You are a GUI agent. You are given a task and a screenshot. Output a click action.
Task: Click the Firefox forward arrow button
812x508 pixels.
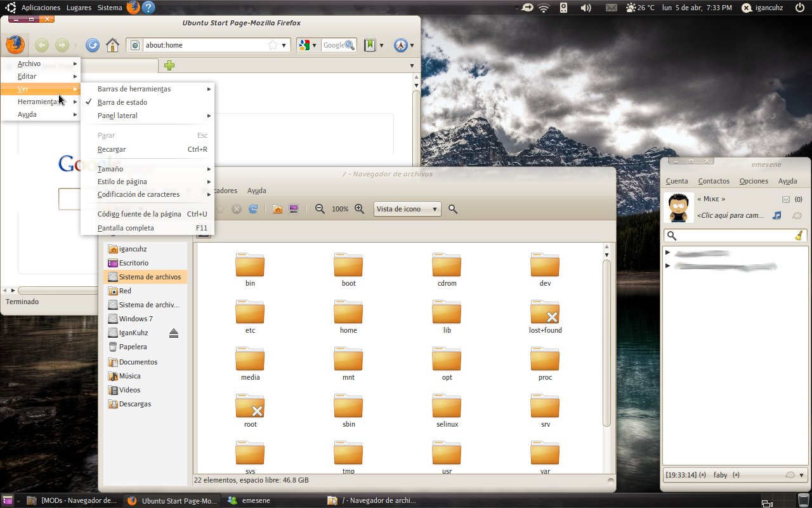pos(62,45)
